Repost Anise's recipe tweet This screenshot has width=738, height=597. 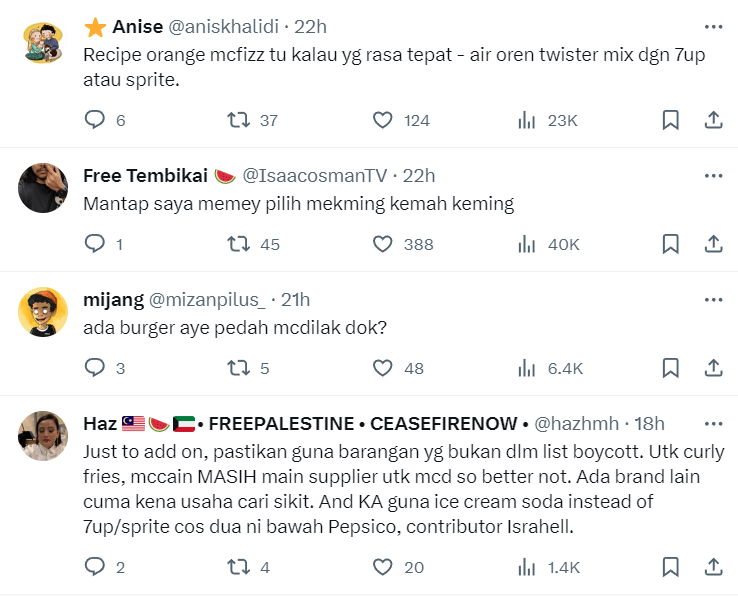pos(238,120)
